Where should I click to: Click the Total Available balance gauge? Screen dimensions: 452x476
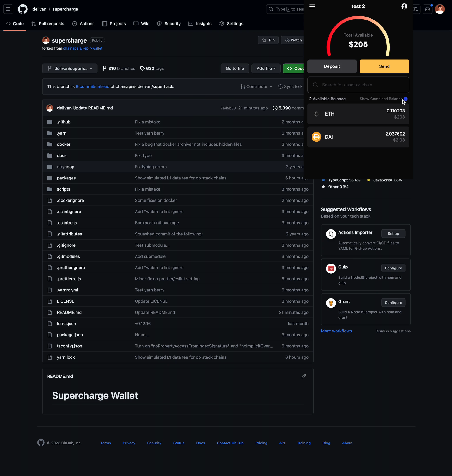(x=358, y=36)
